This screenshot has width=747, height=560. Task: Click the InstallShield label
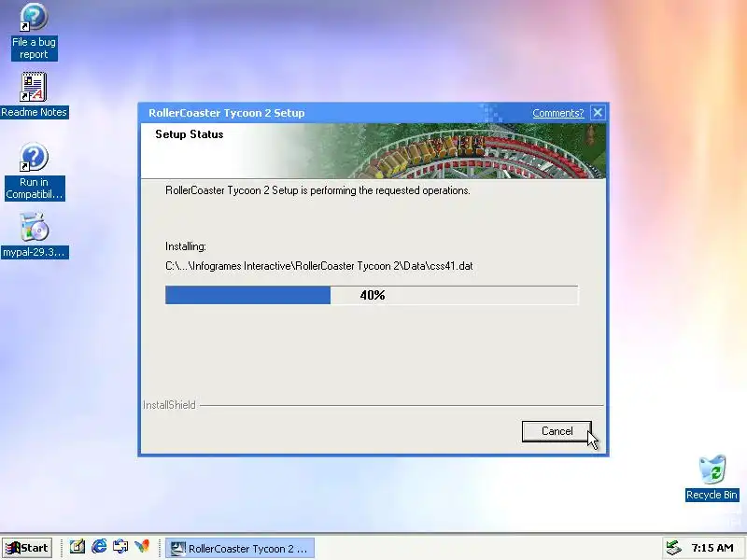(x=169, y=405)
